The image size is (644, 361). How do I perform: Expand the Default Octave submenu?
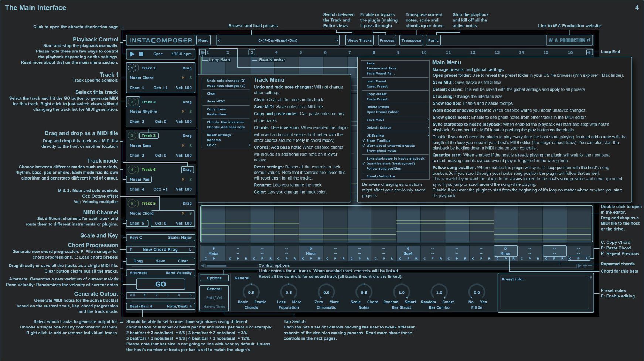coord(395,128)
